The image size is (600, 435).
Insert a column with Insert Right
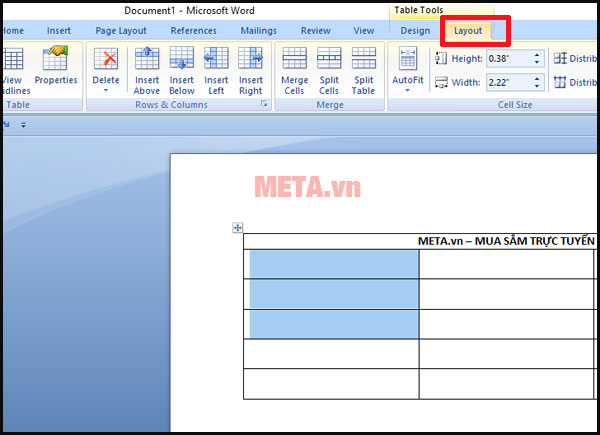pos(251,70)
